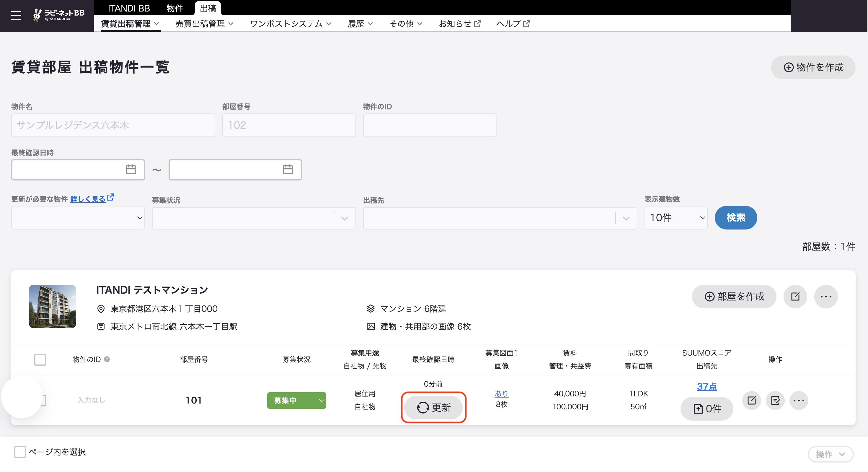Focus the 物件のID input field
Screen dimensions: 868x472
[430, 125]
